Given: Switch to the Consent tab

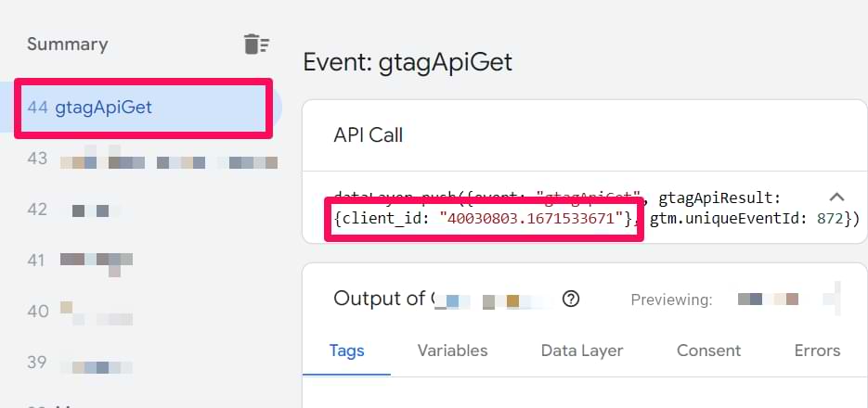Looking at the screenshot, I should [x=708, y=351].
